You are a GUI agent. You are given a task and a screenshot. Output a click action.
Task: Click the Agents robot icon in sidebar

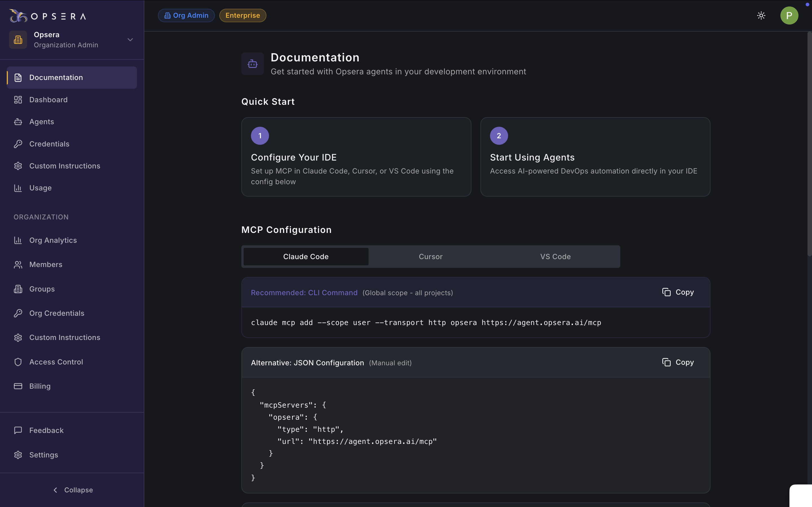coord(18,122)
